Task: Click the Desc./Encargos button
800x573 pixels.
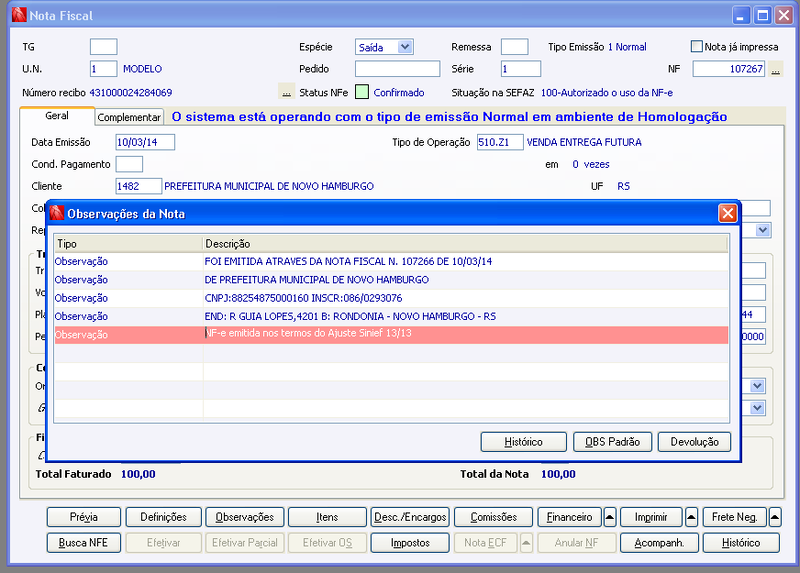Action: pos(410,517)
